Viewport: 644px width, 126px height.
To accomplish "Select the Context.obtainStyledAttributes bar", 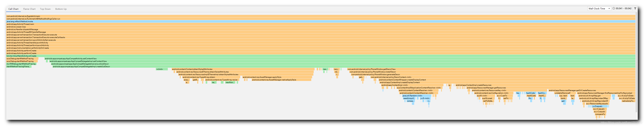I will (243, 69).
